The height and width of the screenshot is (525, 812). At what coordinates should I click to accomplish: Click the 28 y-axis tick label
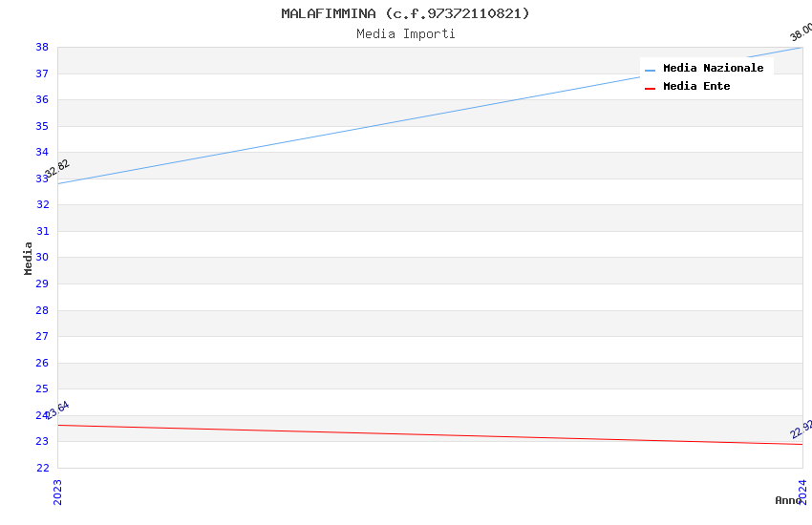(42, 310)
